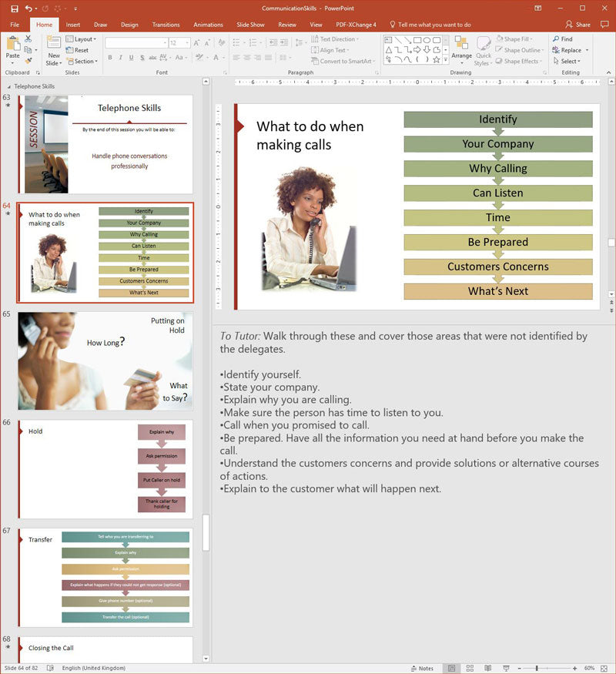Click Find in the Editing group
Screen dimensions: 616x674
(x=563, y=39)
